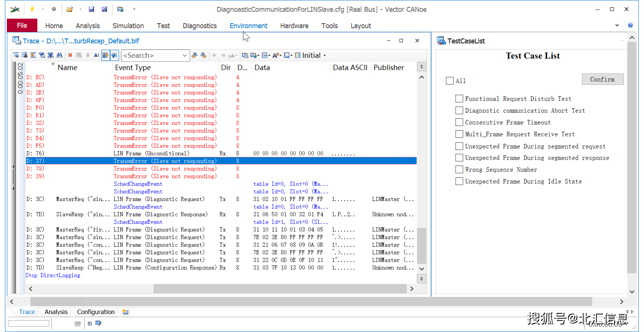
Task: Click the help question mark icon
Action: [x=630, y=26]
